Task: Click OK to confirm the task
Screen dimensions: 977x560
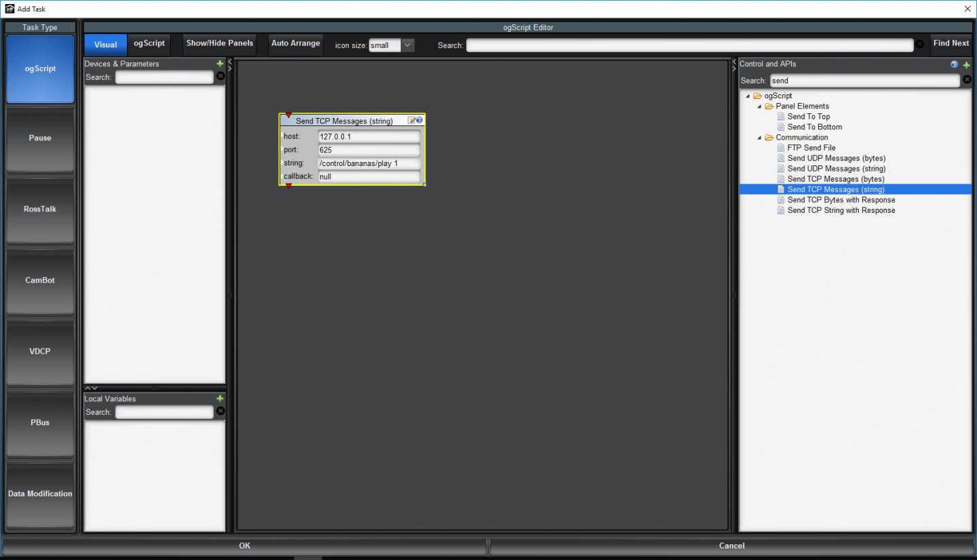Action: (244, 546)
